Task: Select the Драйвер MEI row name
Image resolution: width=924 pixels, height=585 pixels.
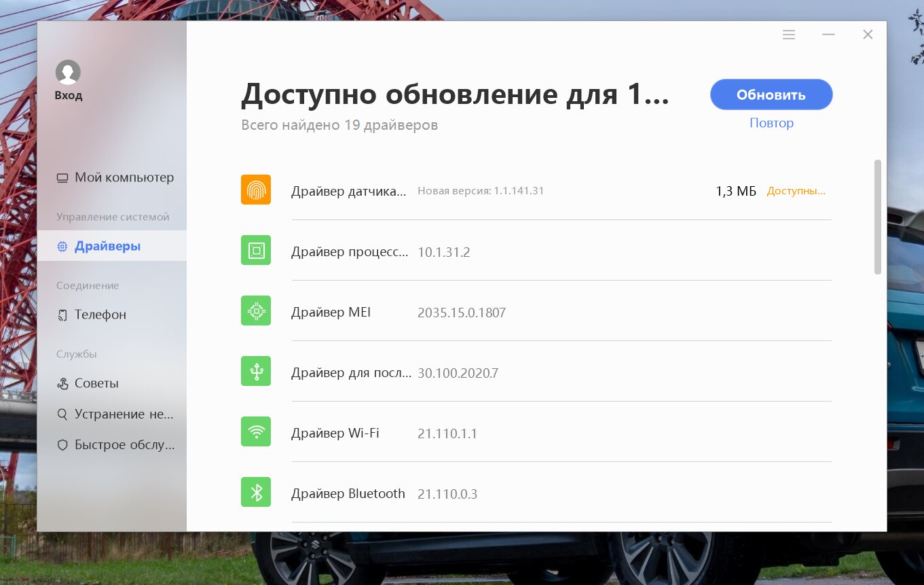Action: coord(331,313)
